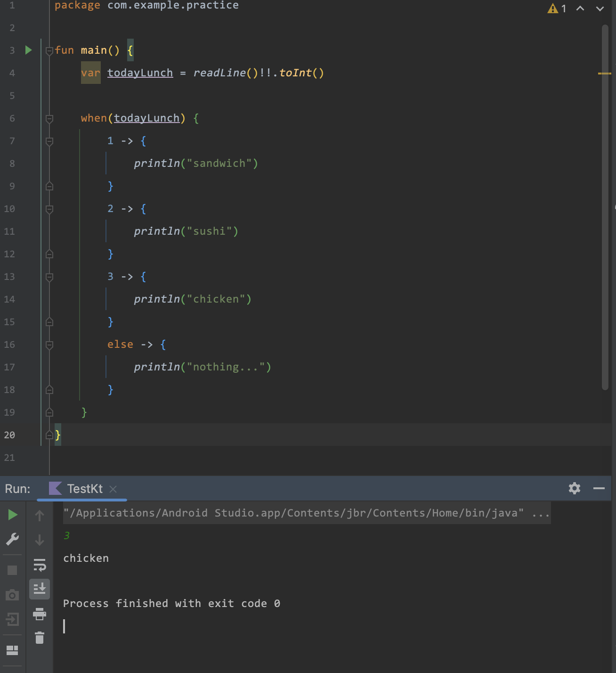Open the layout icon at bottom of Run sidebar
The width and height of the screenshot is (616, 673).
coord(12,650)
